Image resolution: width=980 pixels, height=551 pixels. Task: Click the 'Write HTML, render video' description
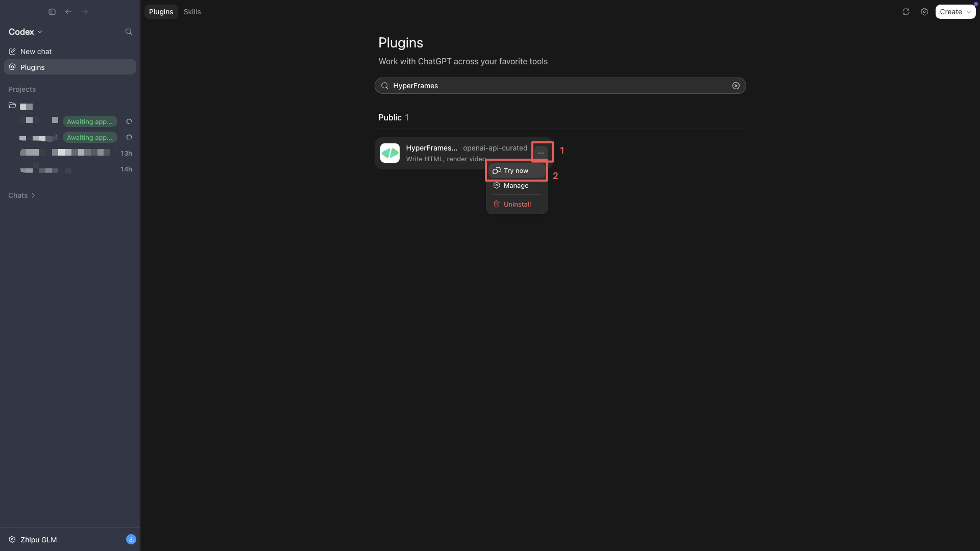[x=446, y=159]
